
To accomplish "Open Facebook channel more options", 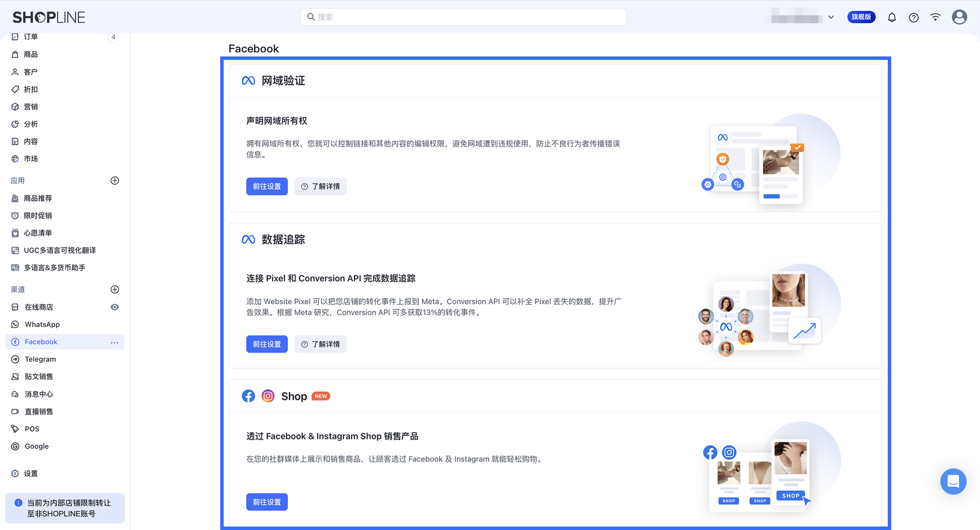I will point(115,342).
